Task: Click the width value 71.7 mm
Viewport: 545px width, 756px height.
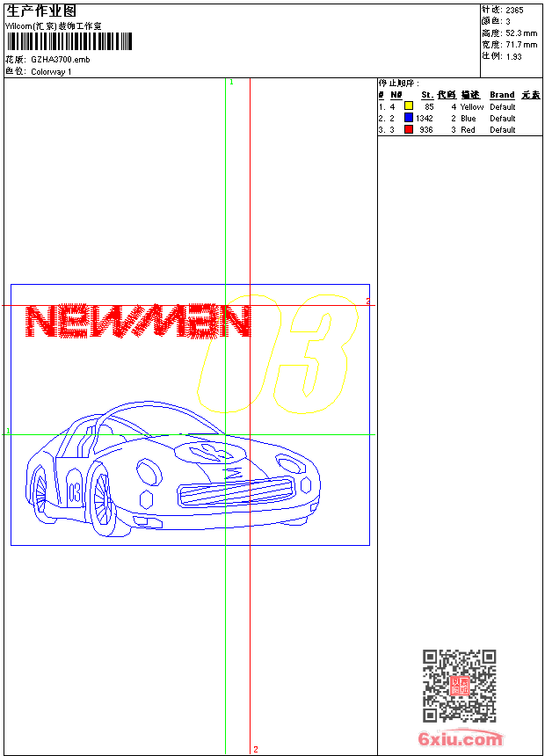Action: click(521, 45)
